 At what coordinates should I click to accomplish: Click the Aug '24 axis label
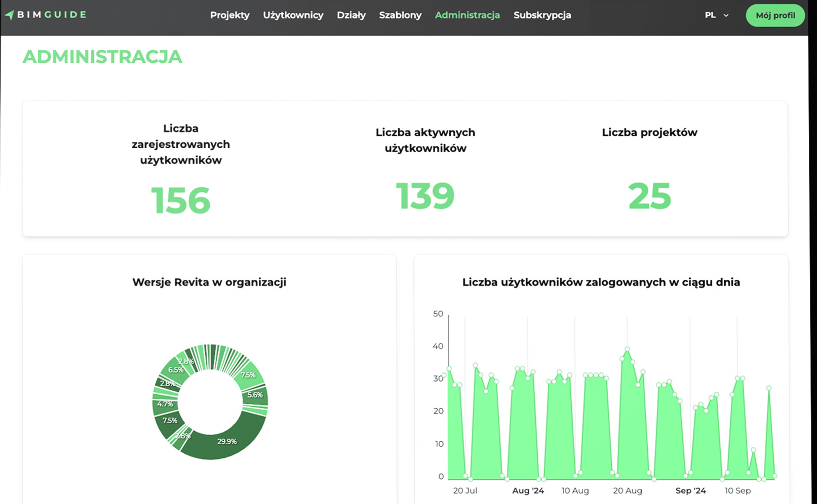[528, 490]
